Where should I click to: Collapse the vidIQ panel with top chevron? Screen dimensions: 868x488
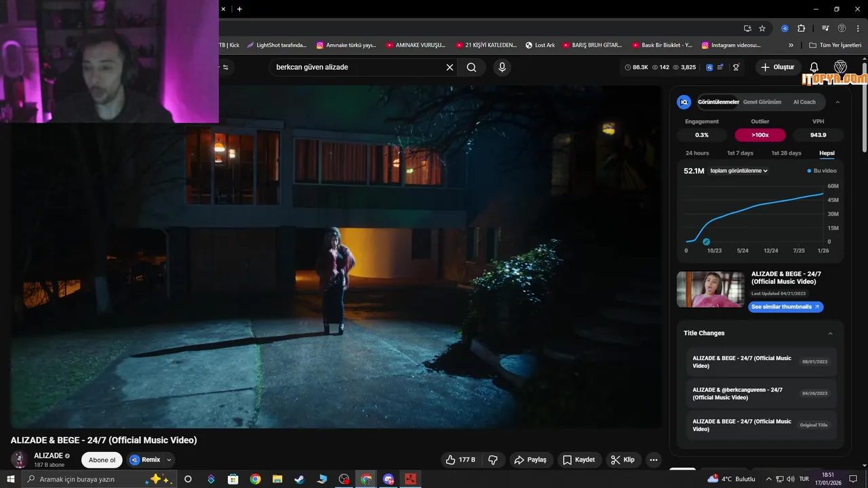click(837, 102)
